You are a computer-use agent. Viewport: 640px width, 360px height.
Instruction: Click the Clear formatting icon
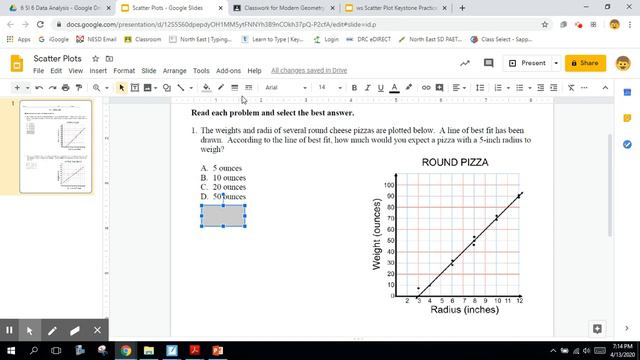point(571,88)
